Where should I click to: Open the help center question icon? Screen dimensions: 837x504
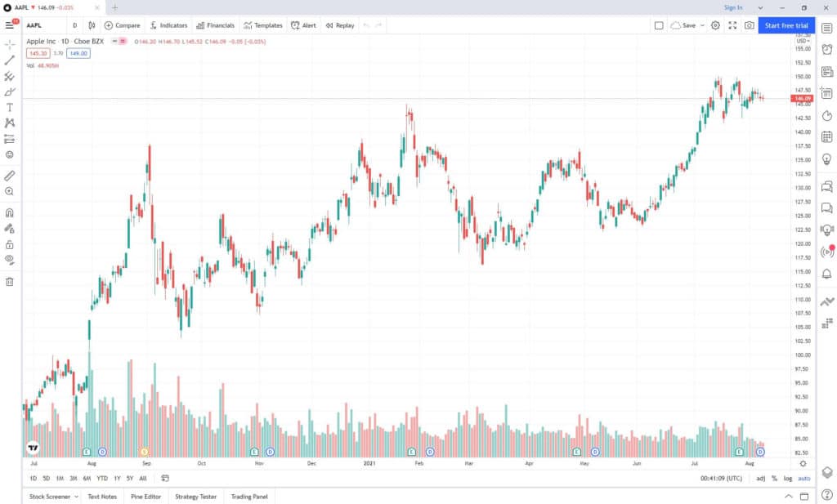tap(827, 494)
